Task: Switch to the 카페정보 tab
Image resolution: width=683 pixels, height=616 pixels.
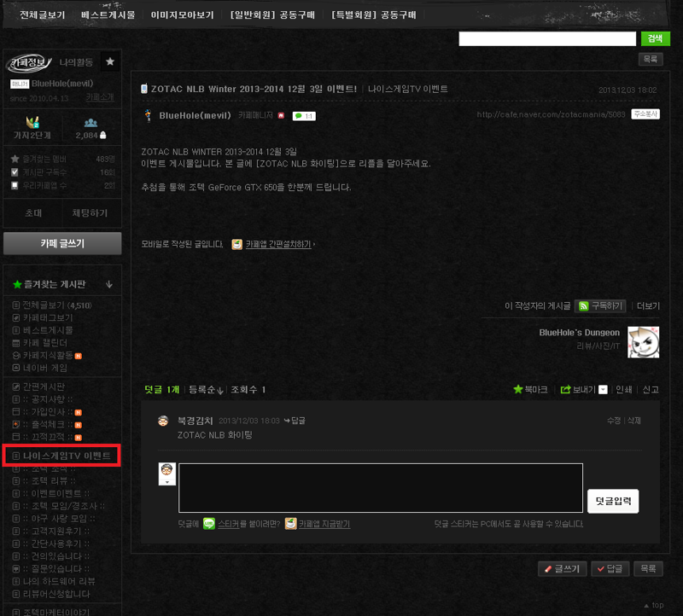Action: (x=29, y=62)
